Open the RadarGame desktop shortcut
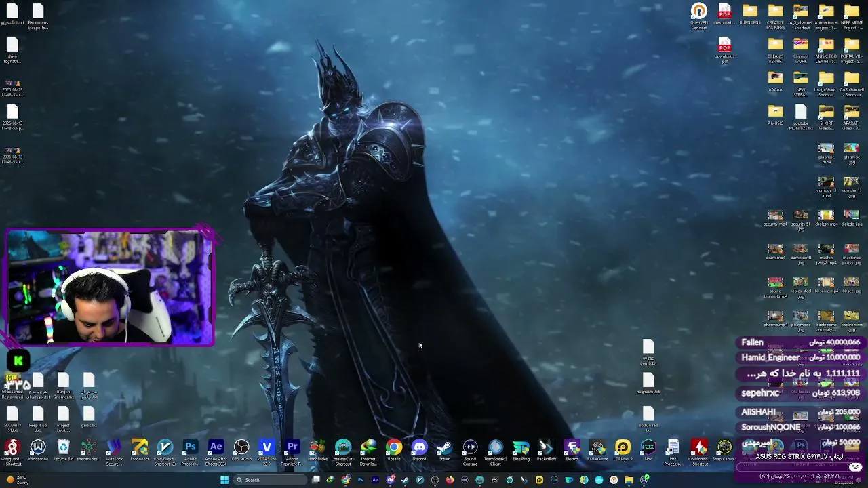This screenshot has width=868, height=488. click(597, 451)
